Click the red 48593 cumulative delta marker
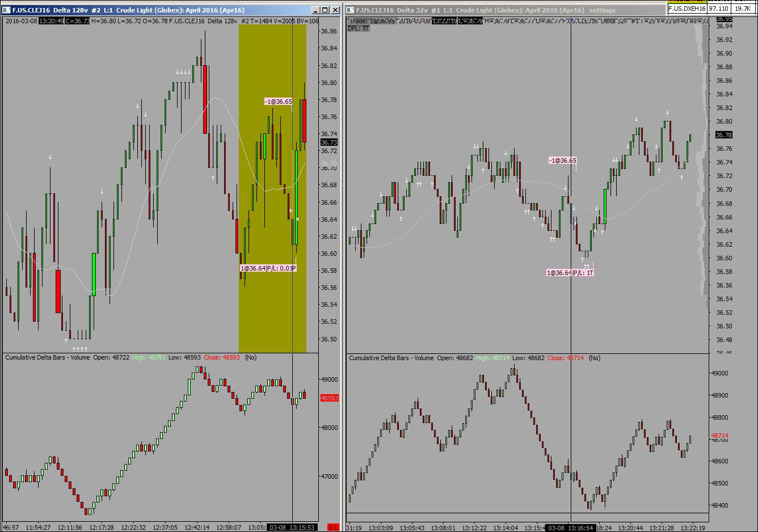 [329, 398]
